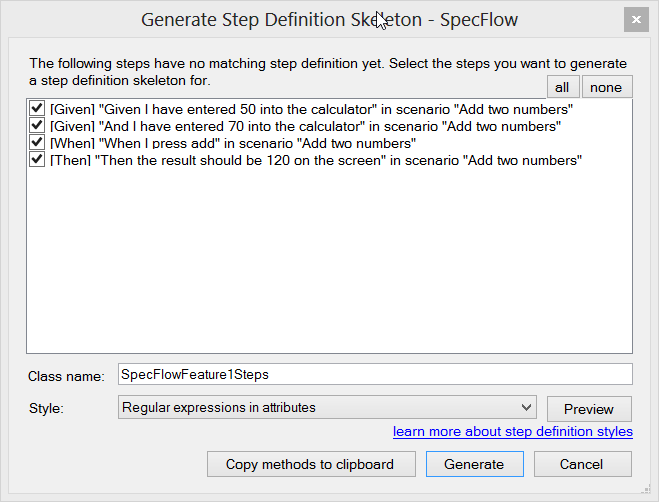Toggle the "And I have entered 70" checkbox
This screenshot has width=659, height=502.
(x=37, y=125)
